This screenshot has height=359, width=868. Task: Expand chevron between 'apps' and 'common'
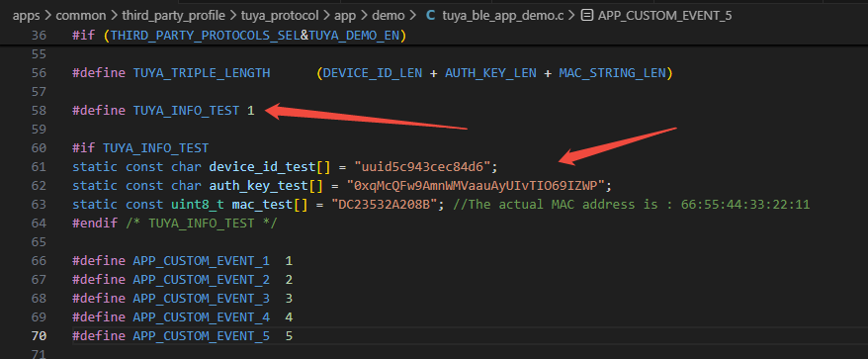click(x=47, y=16)
